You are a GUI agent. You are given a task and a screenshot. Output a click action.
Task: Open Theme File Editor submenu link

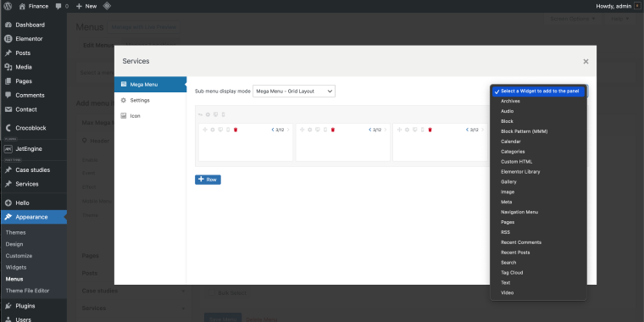click(x=27, y=291)
